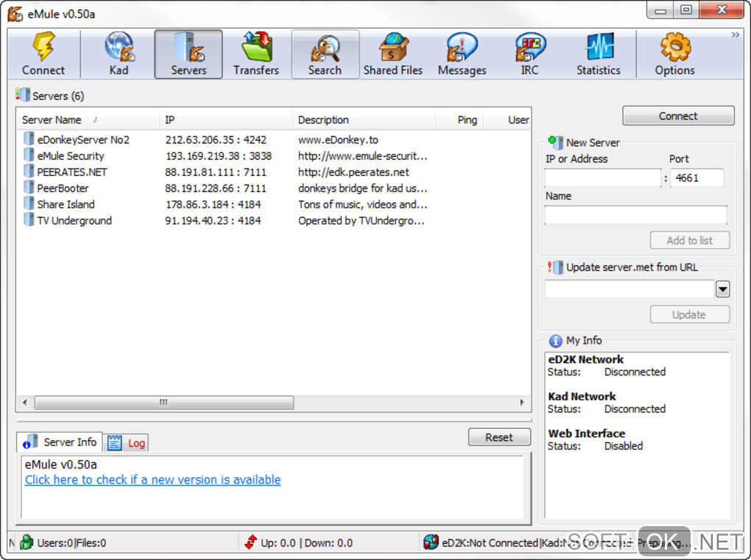Open the Shared Files page
The width and height of the screenshot is (751, 560).
(x=392, y=54)
